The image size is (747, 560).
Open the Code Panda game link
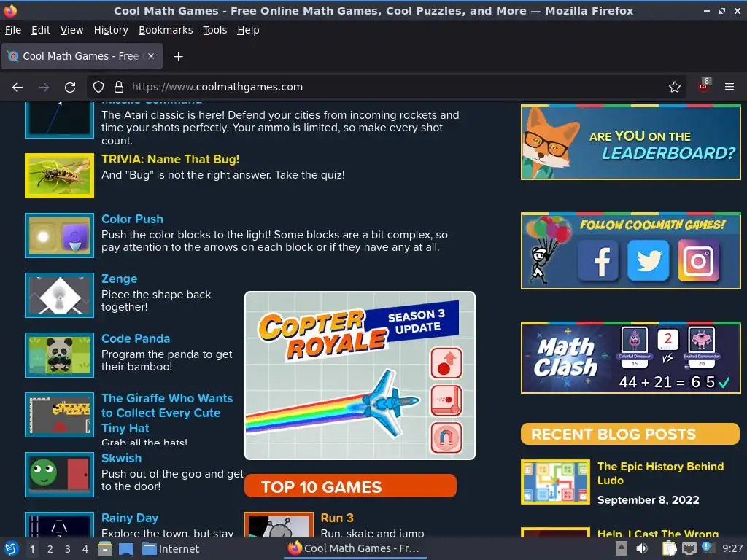(x=136, y=338)
